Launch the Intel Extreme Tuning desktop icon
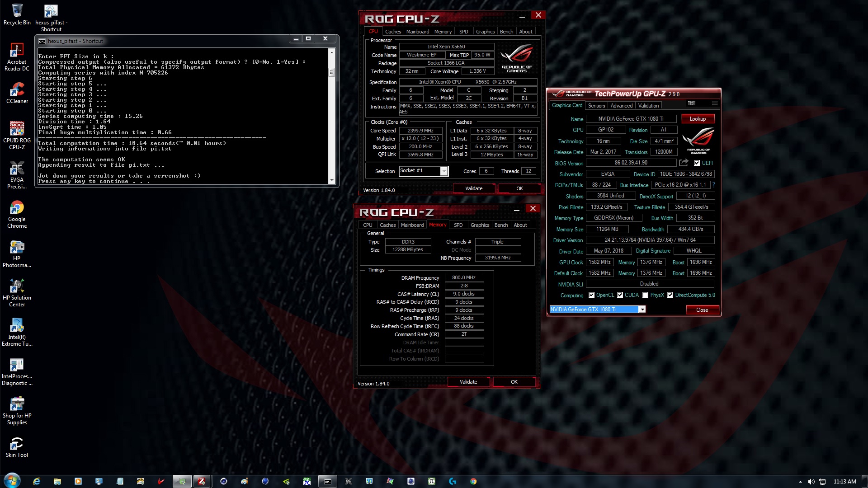This screenshot has width=868, height=488. tap(17, 332)
